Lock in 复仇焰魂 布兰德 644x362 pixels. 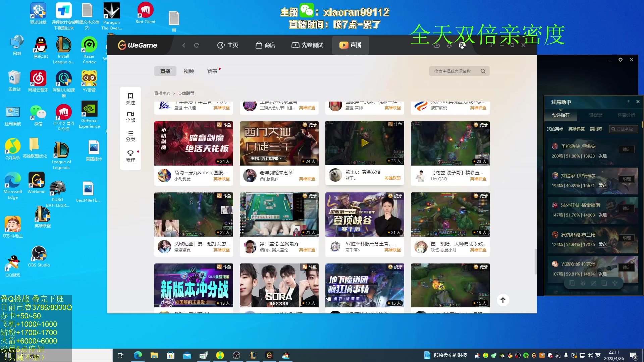pos(627,238)
